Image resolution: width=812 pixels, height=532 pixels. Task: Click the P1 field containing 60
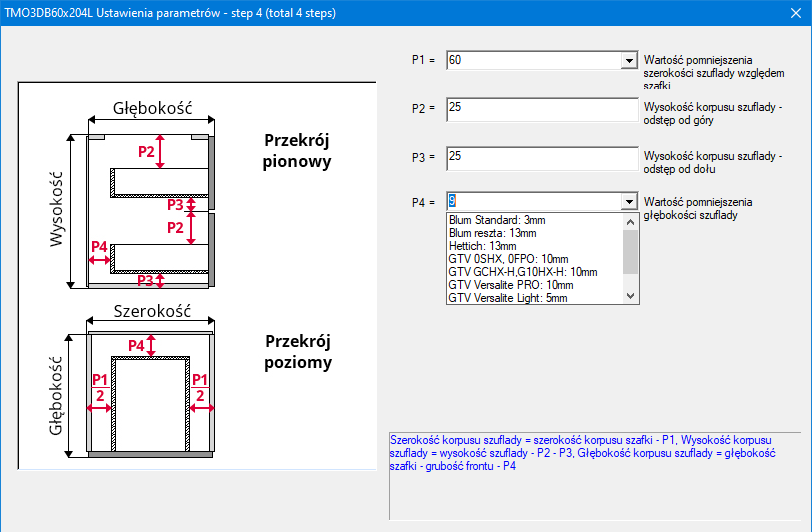pyautogui.click(x=533, y=61)
